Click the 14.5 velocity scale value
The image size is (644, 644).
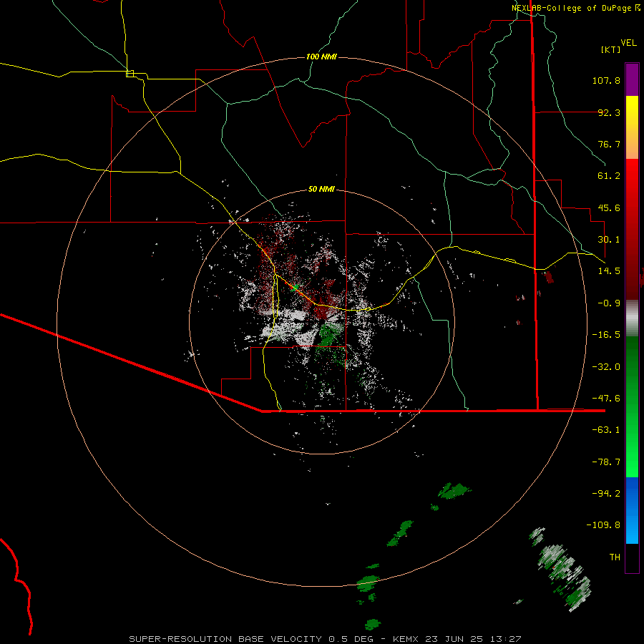click(609, 271)
